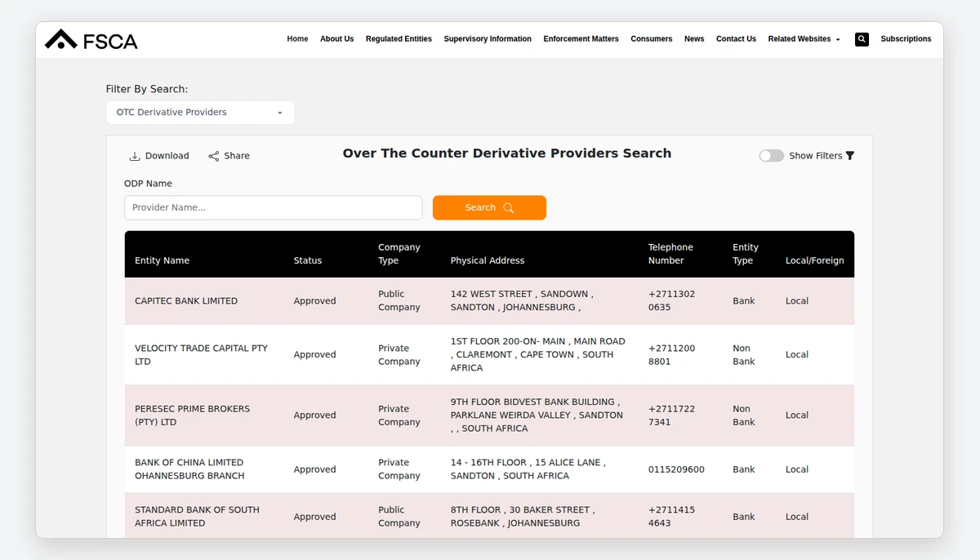
Task: Click the Subscriptions link
Action: [906, 39]
